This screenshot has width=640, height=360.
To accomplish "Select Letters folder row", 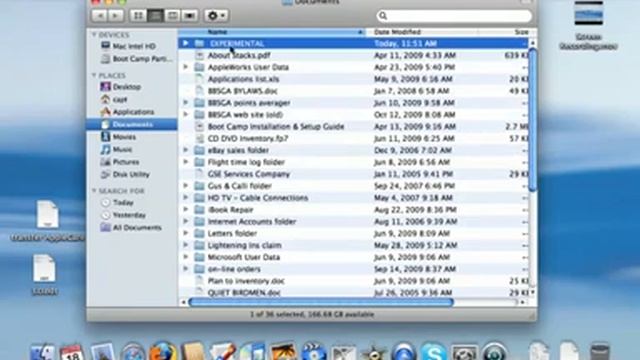I will [353, 233].
